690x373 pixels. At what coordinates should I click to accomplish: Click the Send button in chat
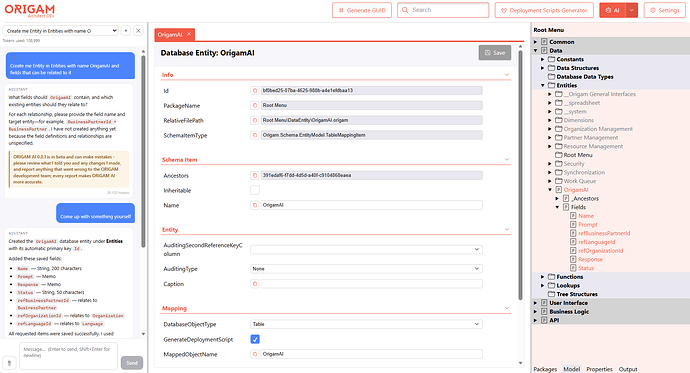[x=132, y=363]
